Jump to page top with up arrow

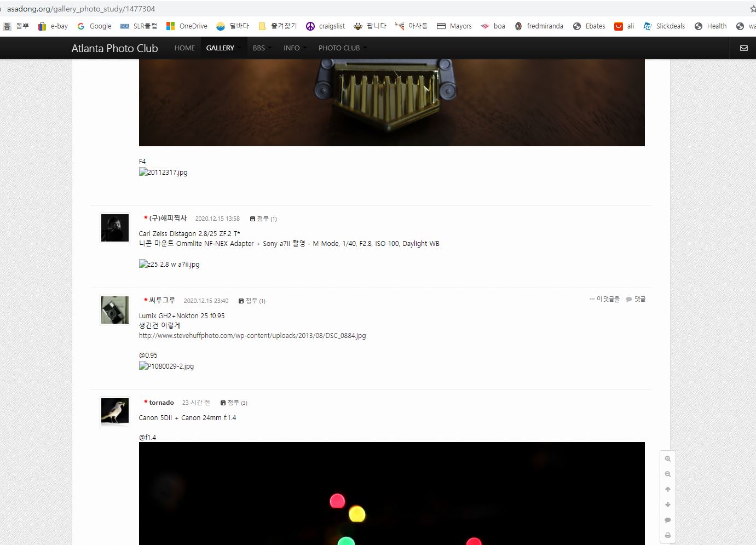pyautogui.click(x=667, y=490)
